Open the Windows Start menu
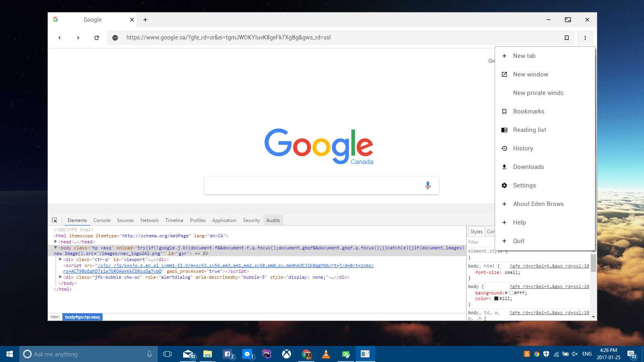This screenshot has height=362, width=644. (10, 354)
